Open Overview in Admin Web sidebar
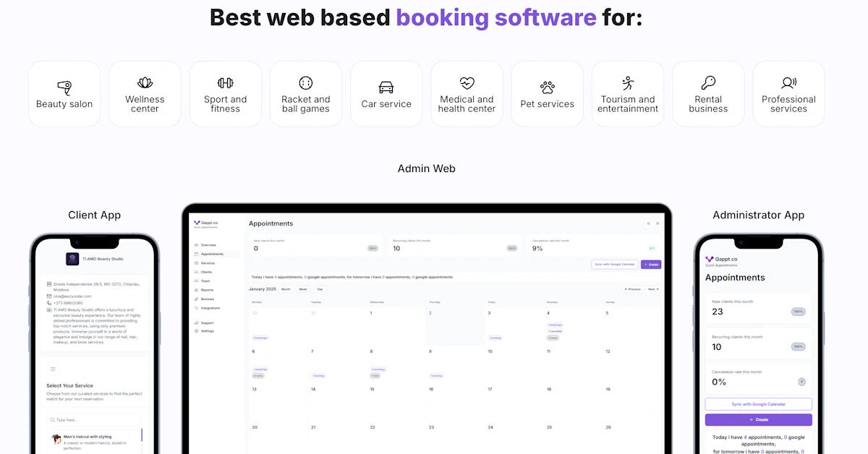This screenshot has width=868, height=454. (205, 245)
